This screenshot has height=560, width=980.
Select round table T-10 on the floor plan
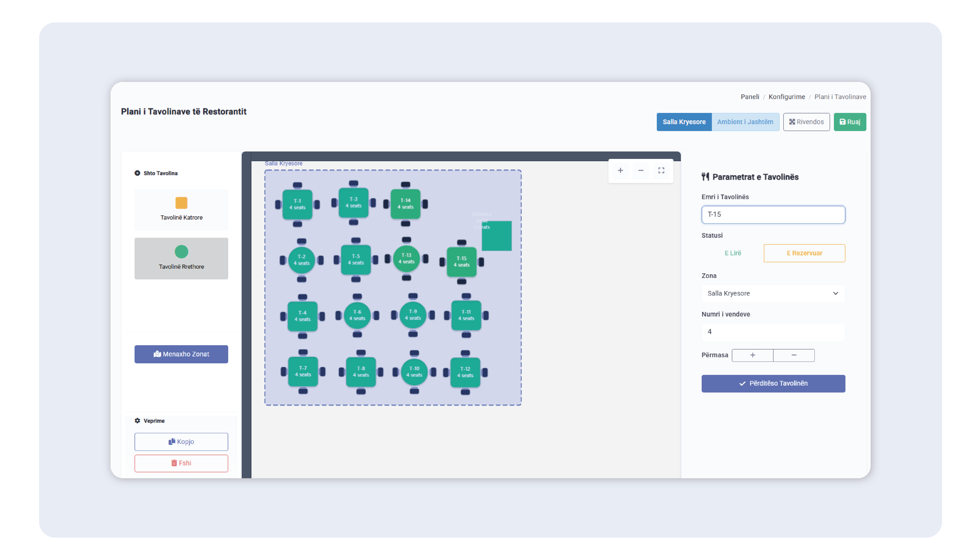tap(414, 372)
